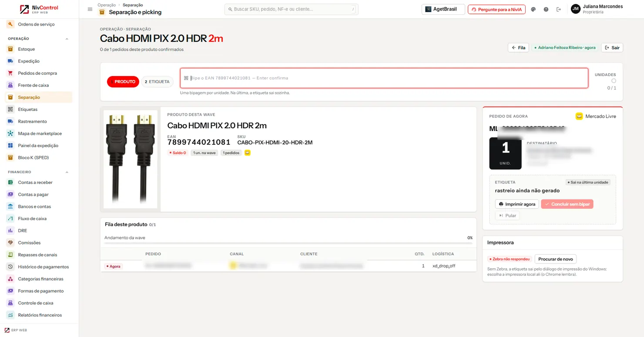Select the 2 ETIQUETA step
644x337 pixels.
157,82
